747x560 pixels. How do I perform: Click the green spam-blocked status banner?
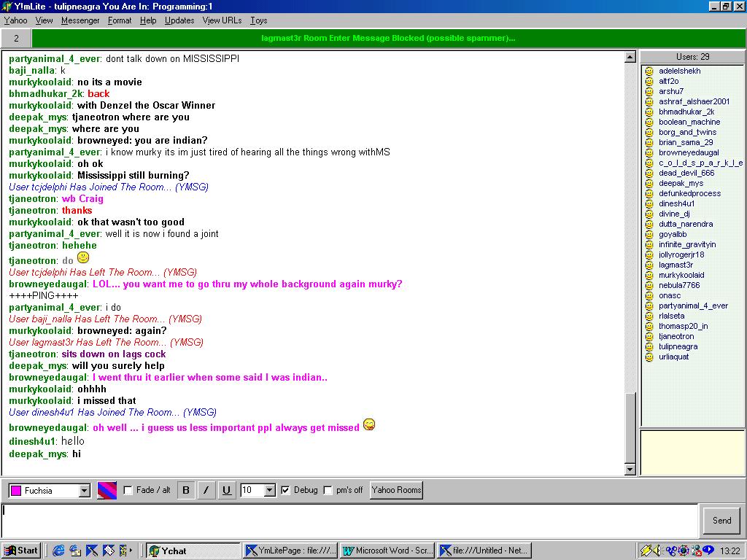(x=388, y=38)
